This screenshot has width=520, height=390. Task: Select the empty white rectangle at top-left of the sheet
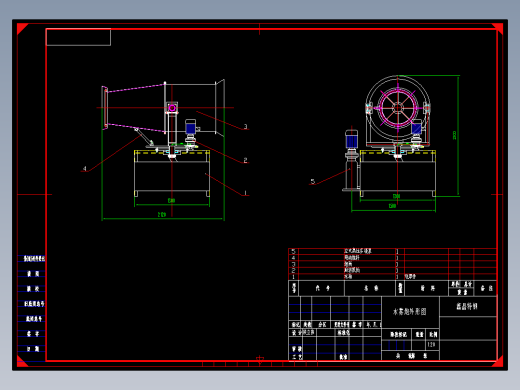pyautogui.click(x=78, y=37)
